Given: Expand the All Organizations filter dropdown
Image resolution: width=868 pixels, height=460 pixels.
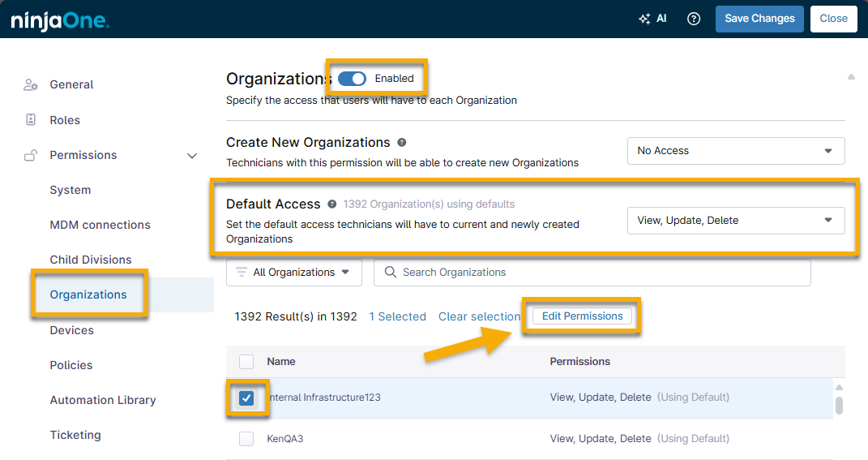Looking at the screenshot, I should click(294, 273).
